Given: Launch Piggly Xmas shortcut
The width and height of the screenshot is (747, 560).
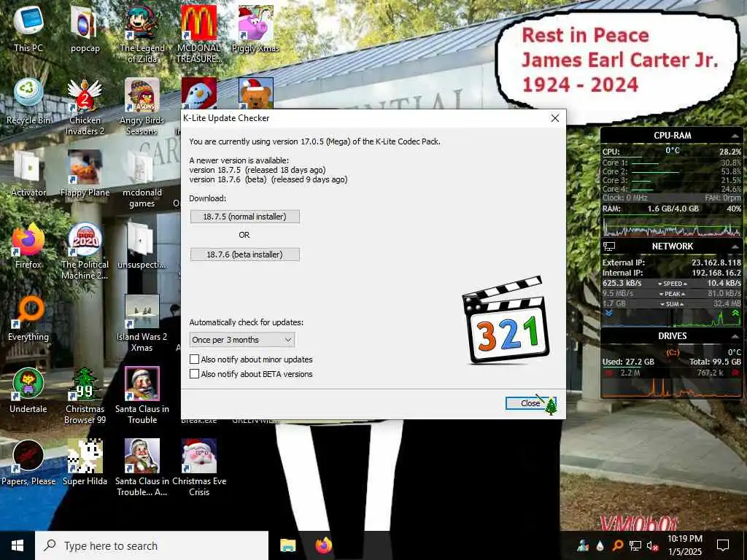Looking at the screenshot, I should tap(256, 28).
